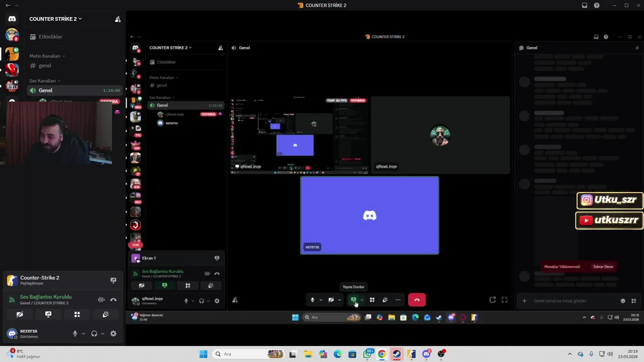Disconnect from voice with the phone icon in sidebar

(x=113, y=300)
